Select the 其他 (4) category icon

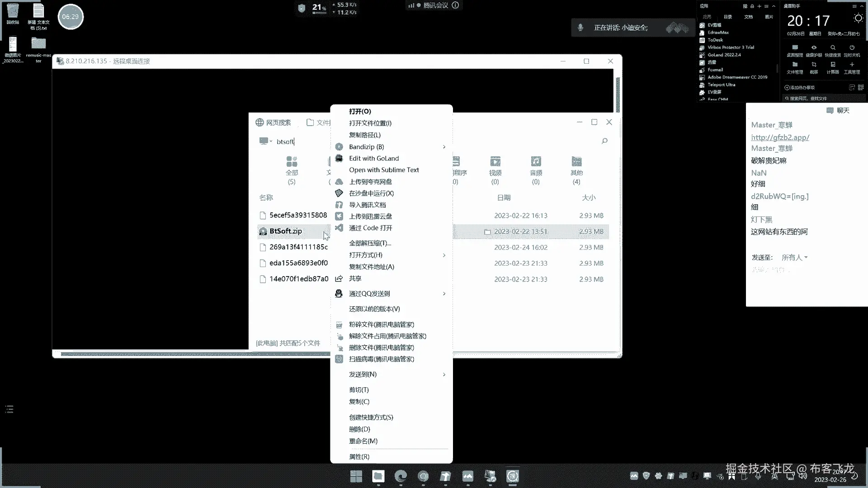click(x=576, y=162)
